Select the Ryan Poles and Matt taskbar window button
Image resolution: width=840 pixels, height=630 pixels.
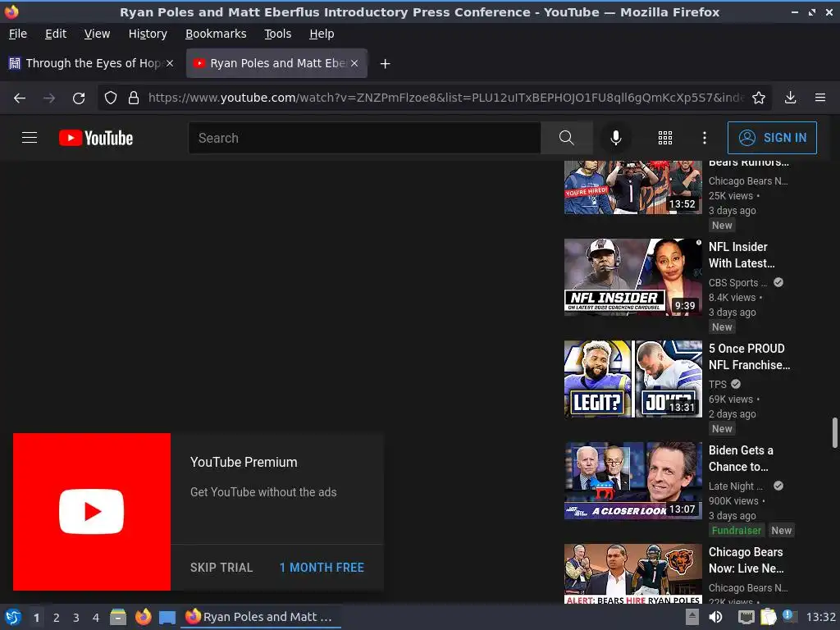click(x=261, y=617)
